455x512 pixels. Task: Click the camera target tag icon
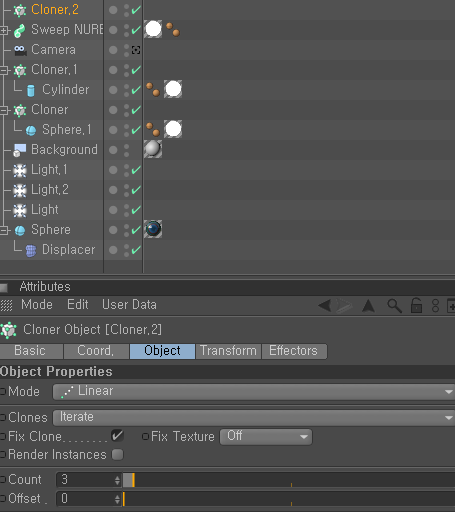point(136,50)
